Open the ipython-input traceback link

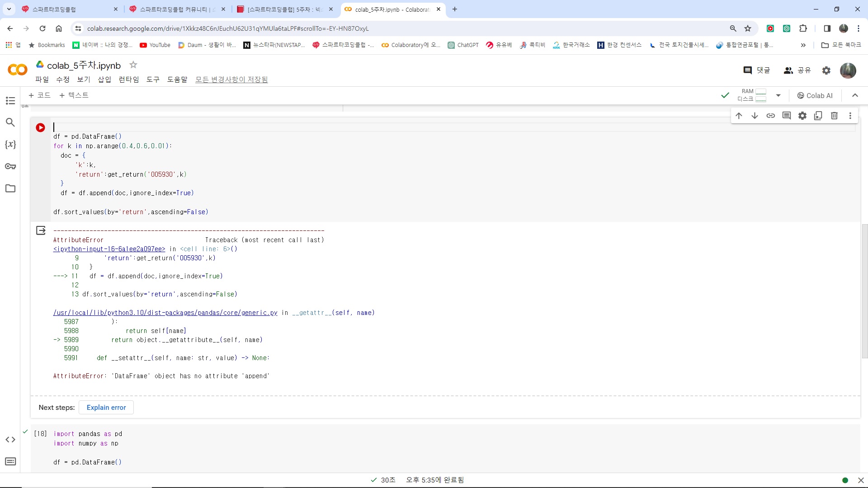tap(109, 249)
